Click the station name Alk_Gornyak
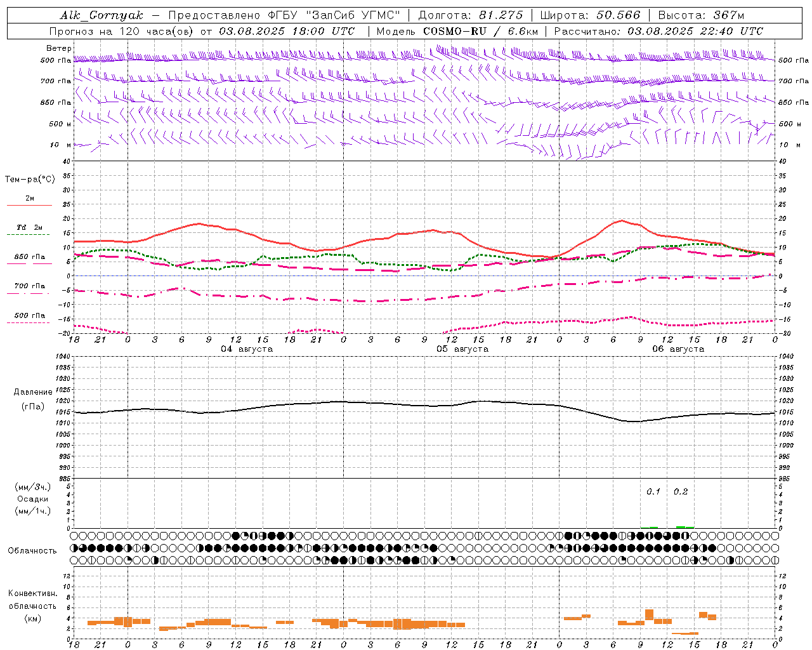 [x=101, y=15]
